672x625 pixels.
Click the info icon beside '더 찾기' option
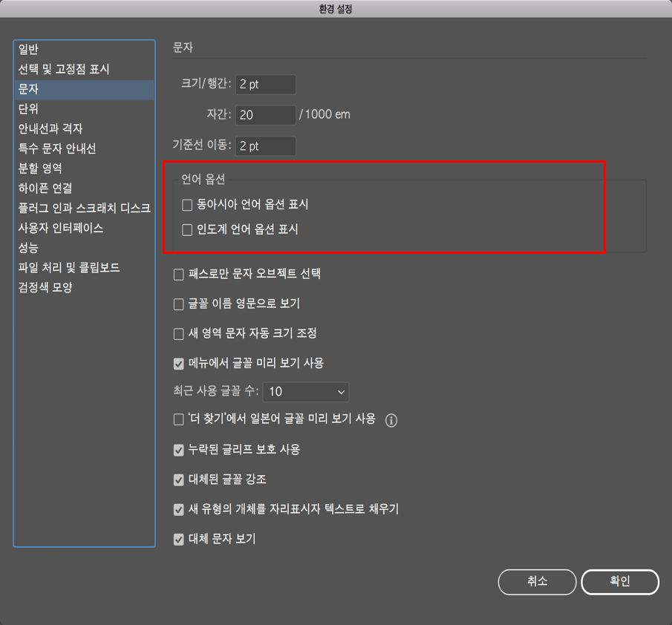pyautogui.click(x=391, y=420)
